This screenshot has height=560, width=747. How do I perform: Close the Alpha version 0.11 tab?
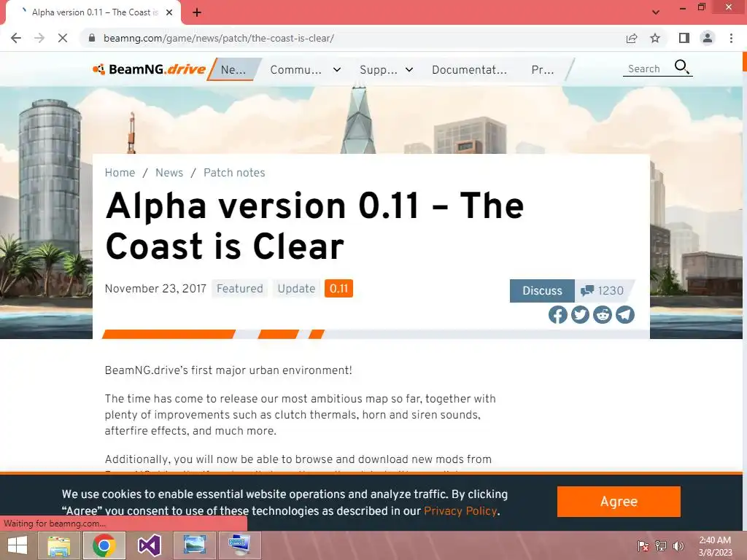169,12
